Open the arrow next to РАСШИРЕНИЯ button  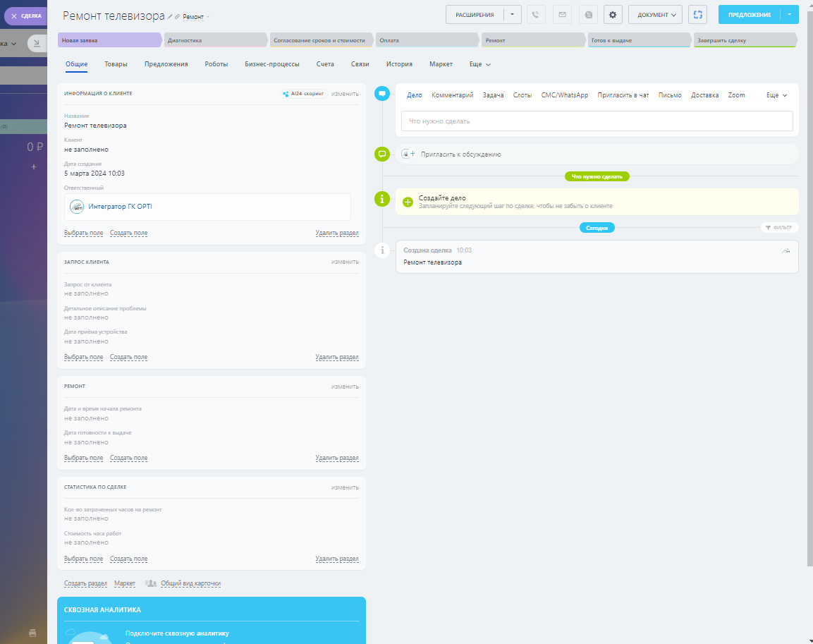point(513,15)
